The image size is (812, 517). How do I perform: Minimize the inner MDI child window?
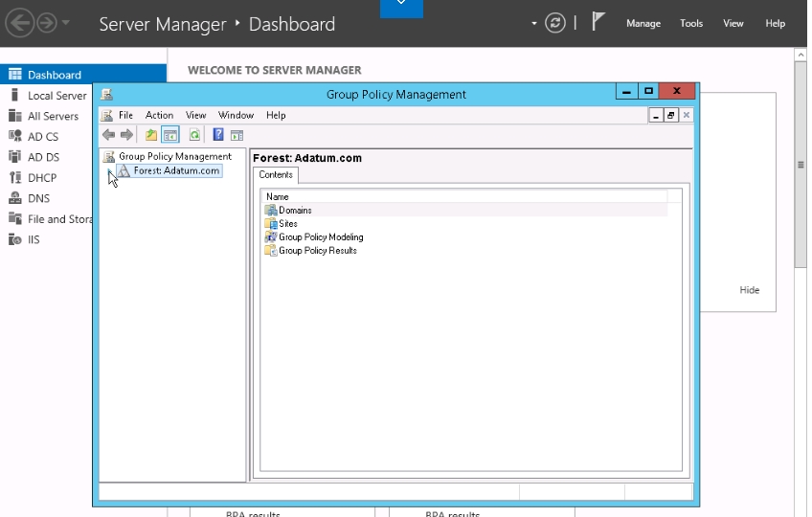pyautogui.click(x=656, y=115)
